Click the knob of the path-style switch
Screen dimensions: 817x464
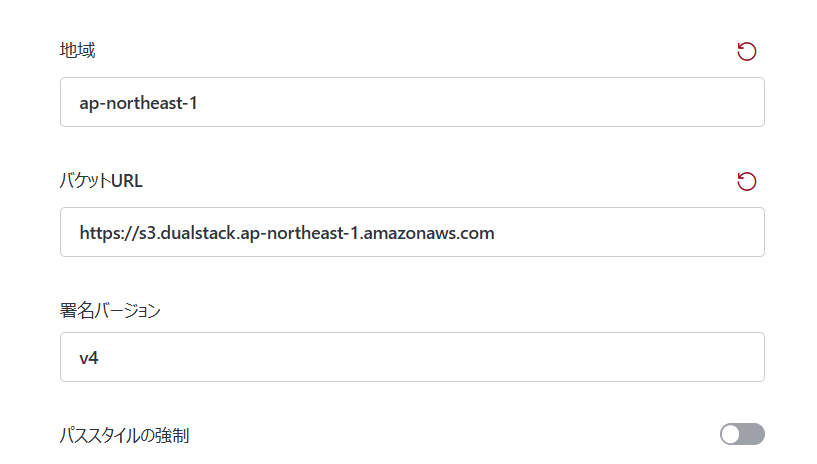[731, 434]
